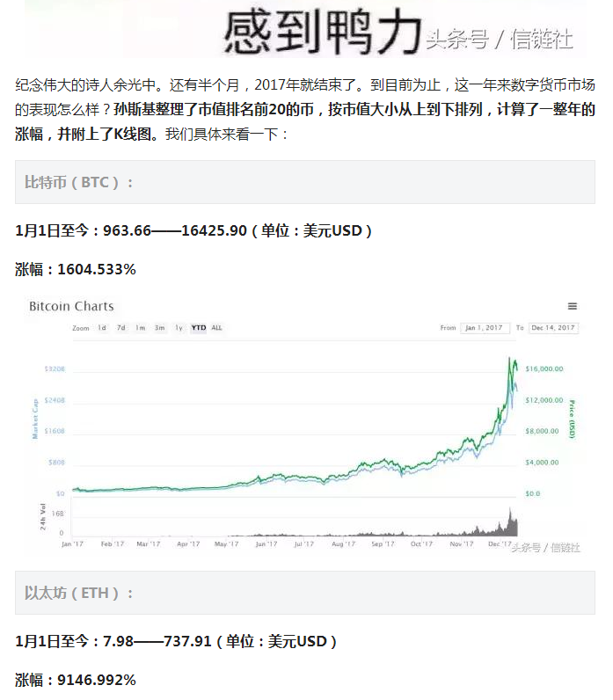Select the 3m zoom range
The height and width of the screenshot is (700, 613).
coord(160,328)
